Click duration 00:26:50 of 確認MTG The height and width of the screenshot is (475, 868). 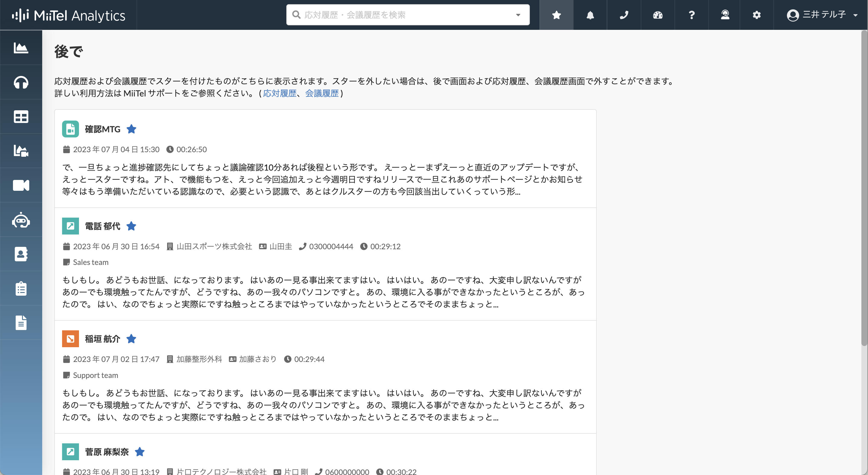tap(192, 149)
